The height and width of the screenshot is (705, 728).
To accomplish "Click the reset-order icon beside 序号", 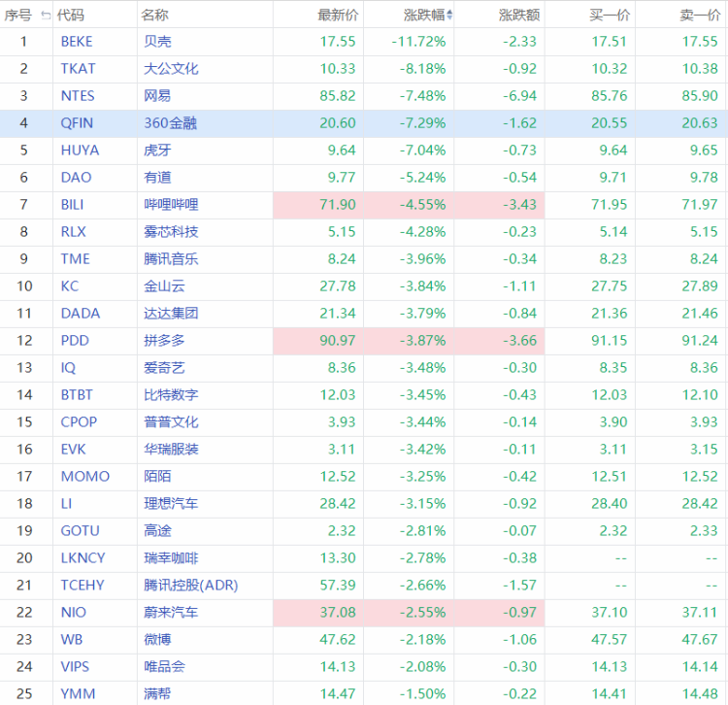I will (46, 16).
